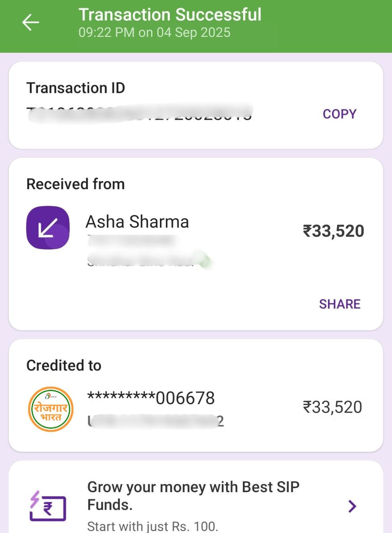392x533 pixels.
Task: Tap the Rojgar Bharat bank logo
Action: click(x=51, y=409)
